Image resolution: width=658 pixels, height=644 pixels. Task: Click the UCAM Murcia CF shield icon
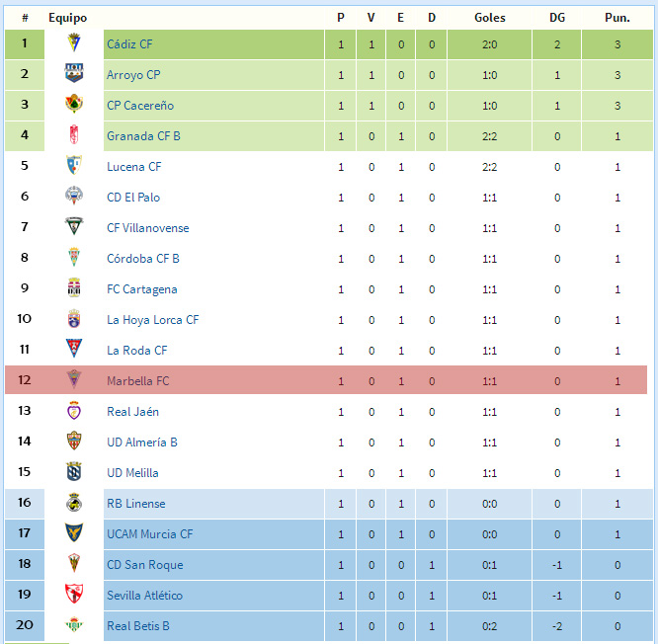(74, 532)
